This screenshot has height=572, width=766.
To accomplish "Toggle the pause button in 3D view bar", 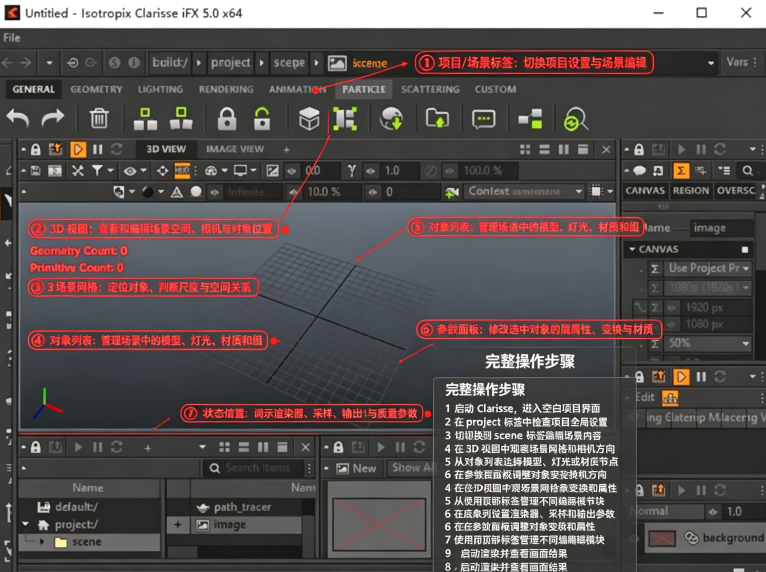I will click(x=98, y=149).
